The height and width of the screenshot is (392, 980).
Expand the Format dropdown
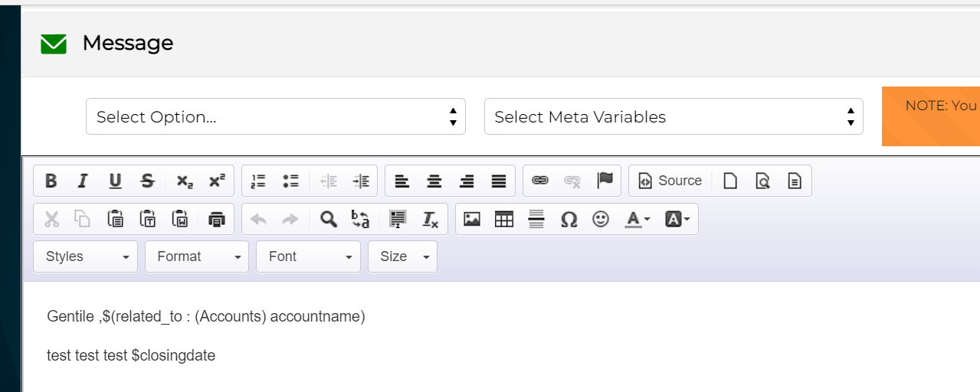pos(197,256)
